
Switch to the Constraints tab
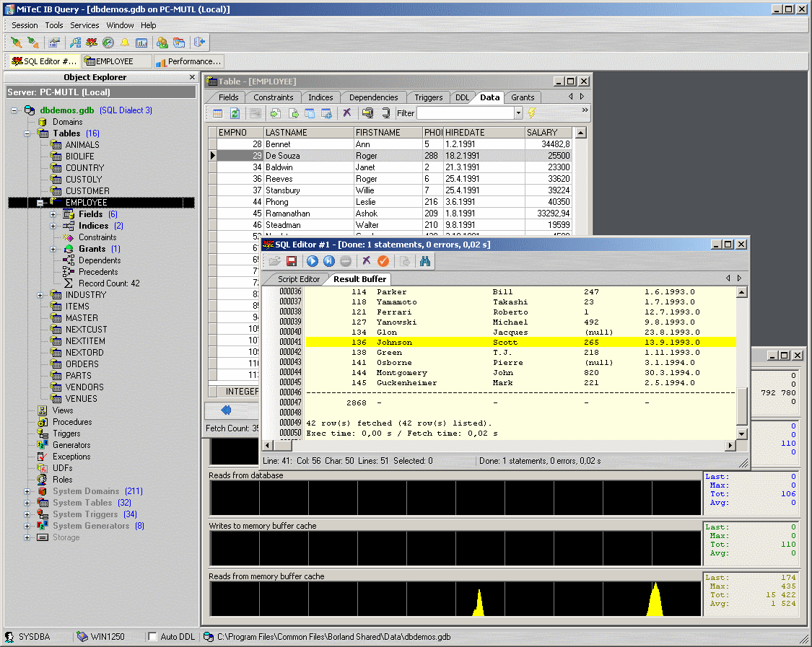pos(274,97)
